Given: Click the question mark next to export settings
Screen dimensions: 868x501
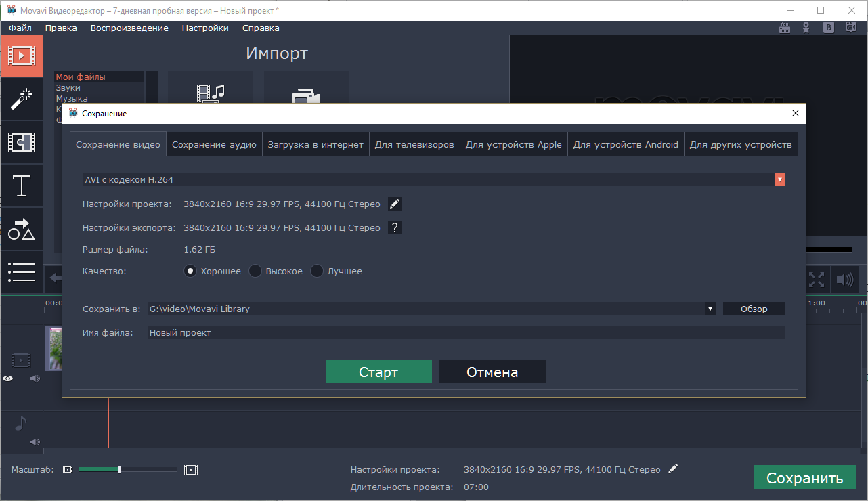Looking at the screenshot, I should 395,227.
